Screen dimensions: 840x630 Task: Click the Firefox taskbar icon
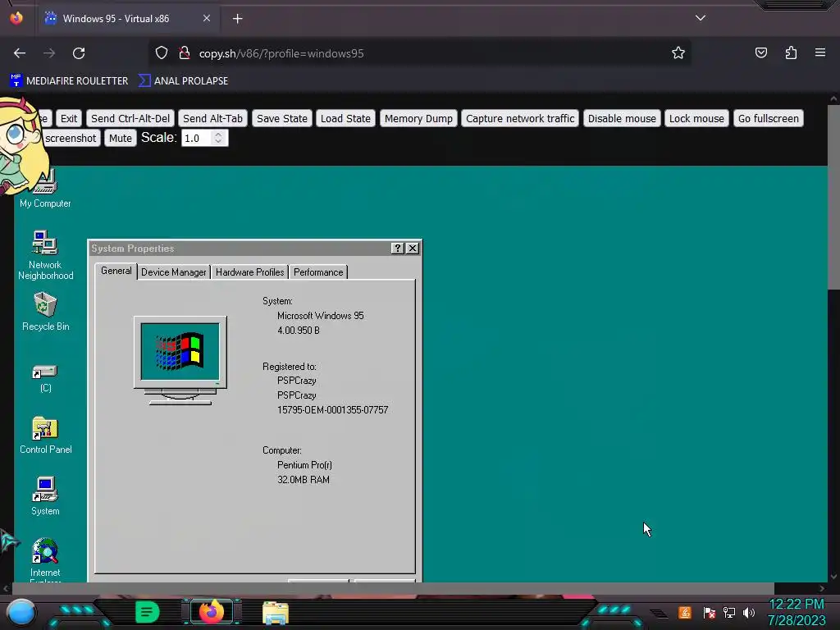[x=211, y=612]
